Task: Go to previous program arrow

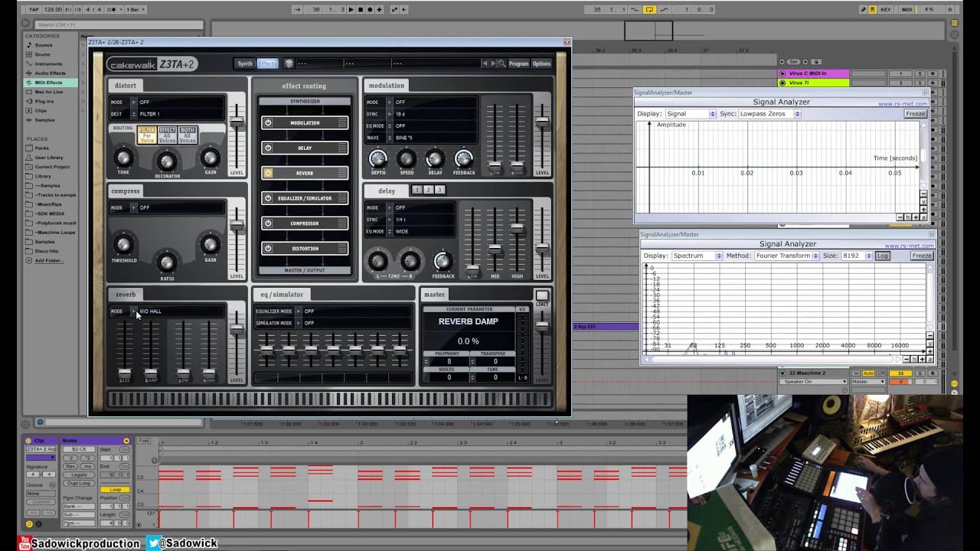Action: (x=485, y=64)
